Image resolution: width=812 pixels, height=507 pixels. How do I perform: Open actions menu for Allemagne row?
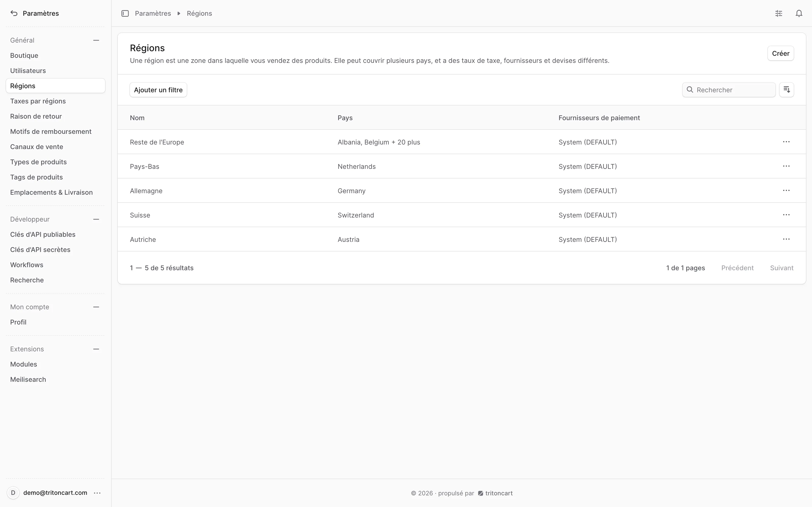[x=786, y=190]
